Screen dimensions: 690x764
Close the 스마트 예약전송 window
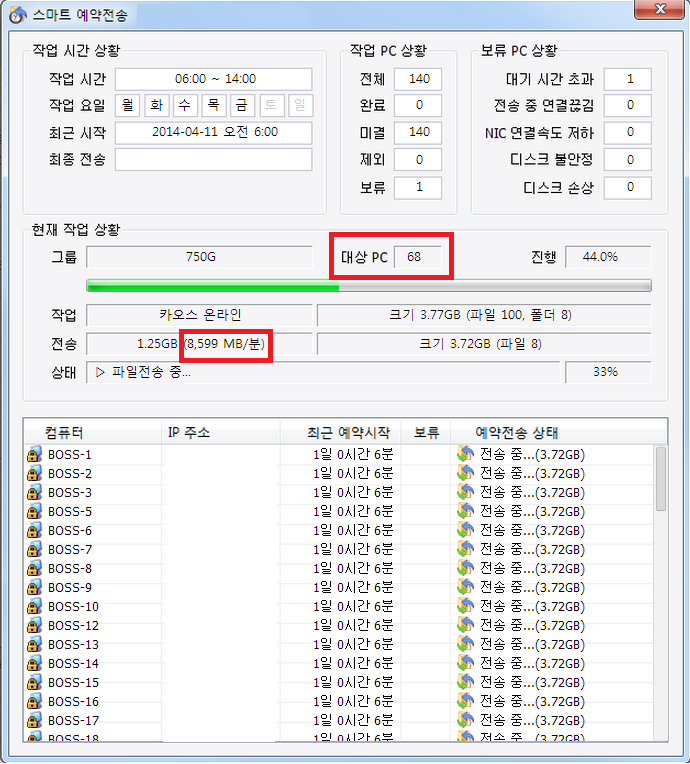point(658,10)
